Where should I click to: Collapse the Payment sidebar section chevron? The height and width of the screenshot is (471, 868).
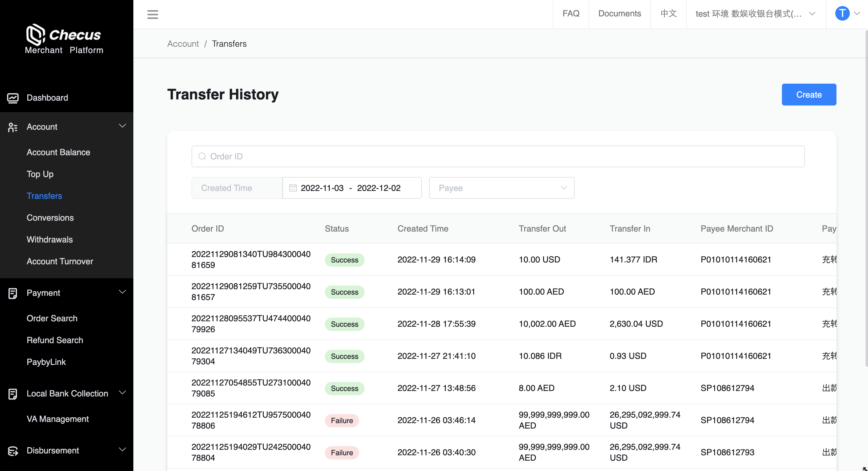(x=122, y=292)
